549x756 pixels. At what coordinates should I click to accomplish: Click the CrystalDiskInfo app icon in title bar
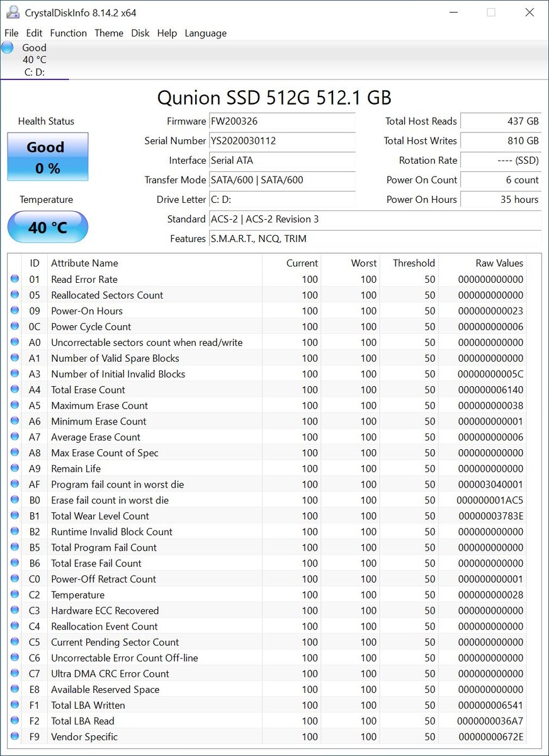click(x=13, y=13)
